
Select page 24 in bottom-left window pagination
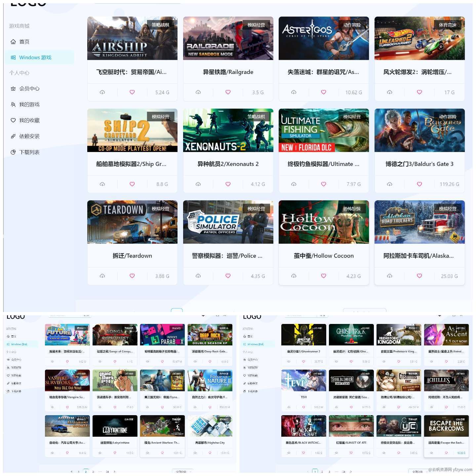click(107, 472)
